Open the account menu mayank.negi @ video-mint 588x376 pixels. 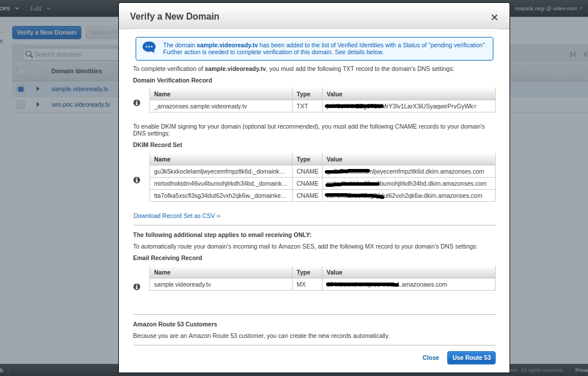(x=549, y=8)
